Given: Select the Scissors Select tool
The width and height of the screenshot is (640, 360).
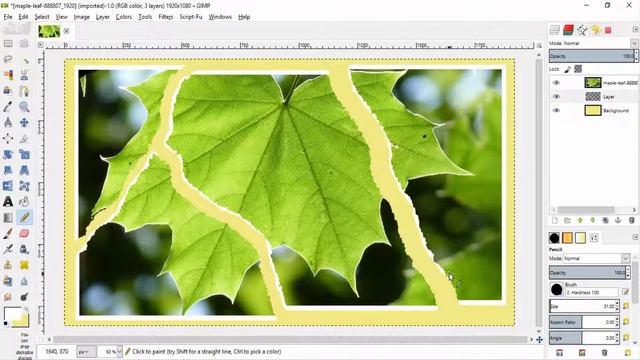Looking at the screenshot, I should (x=24, y=75).
